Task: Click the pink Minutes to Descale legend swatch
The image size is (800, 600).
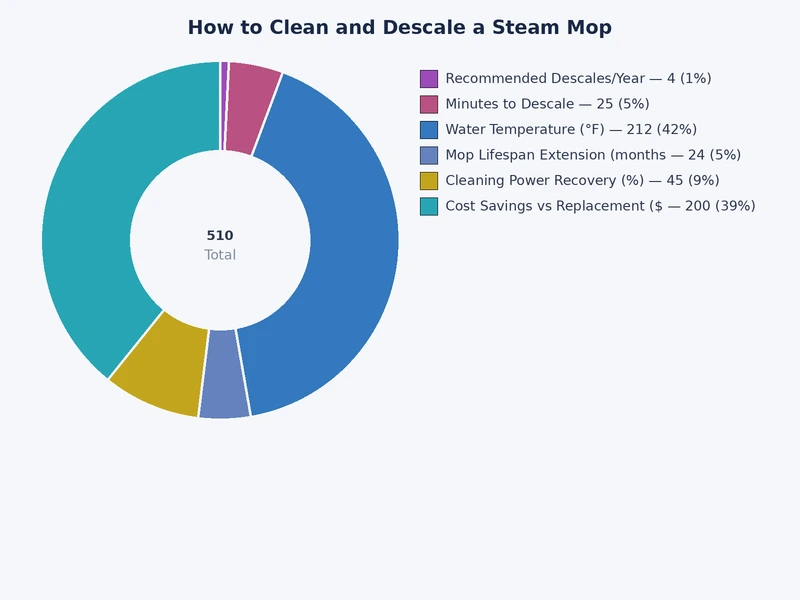Action: [430, 103]
